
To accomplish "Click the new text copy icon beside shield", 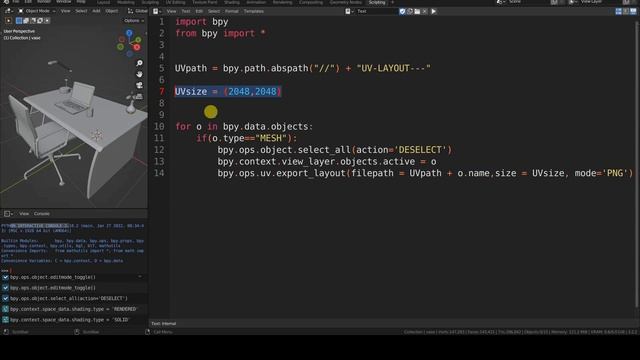I will click(x=410, y=11).
